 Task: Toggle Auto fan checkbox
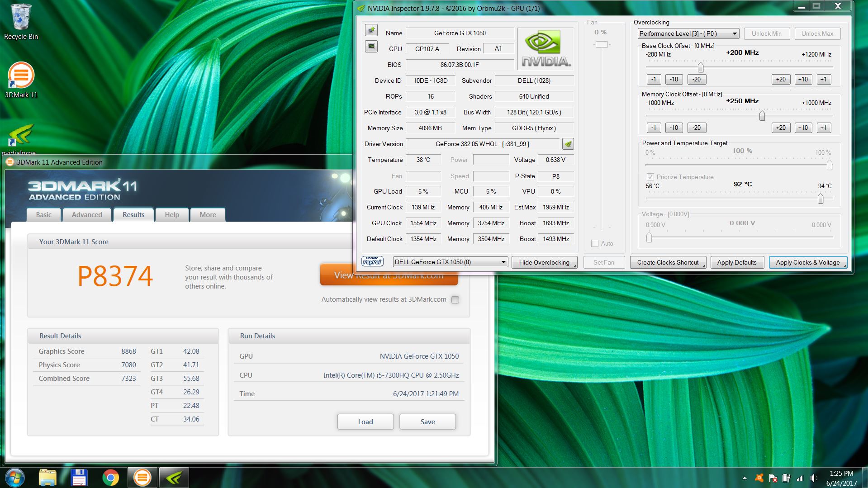(595, 243)
